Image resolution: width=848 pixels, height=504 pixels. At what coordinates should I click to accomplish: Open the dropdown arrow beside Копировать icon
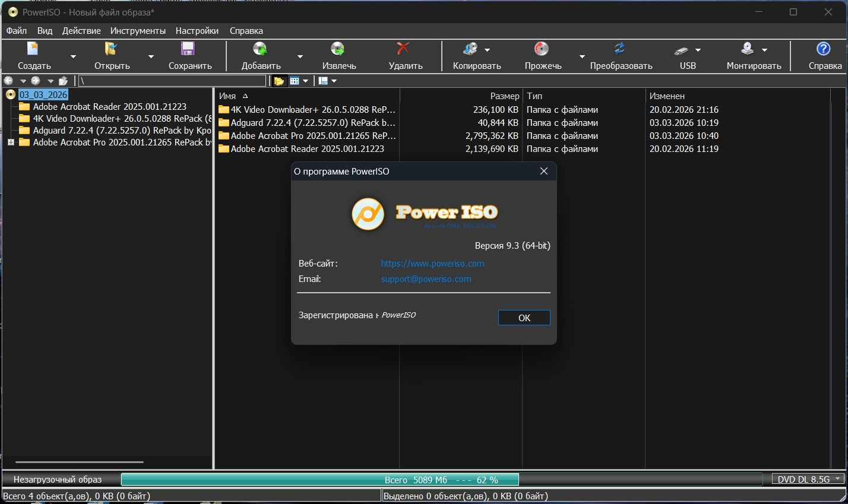tap(488, 50)
